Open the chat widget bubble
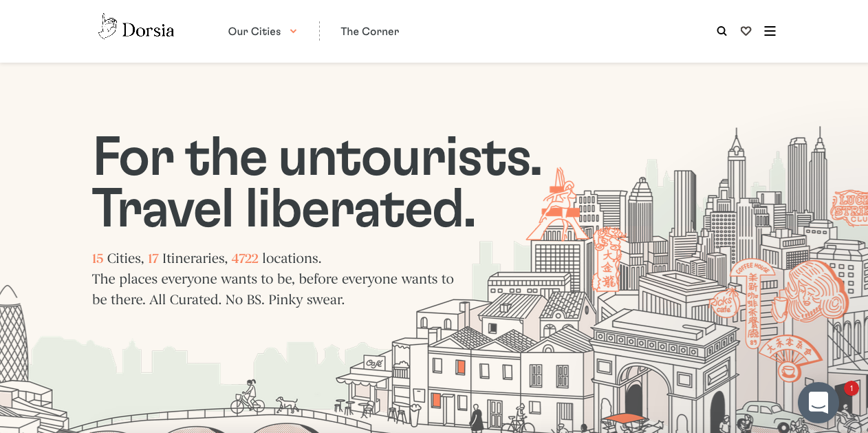The height and width of the screenshot is (433, 868). point(818,402)
